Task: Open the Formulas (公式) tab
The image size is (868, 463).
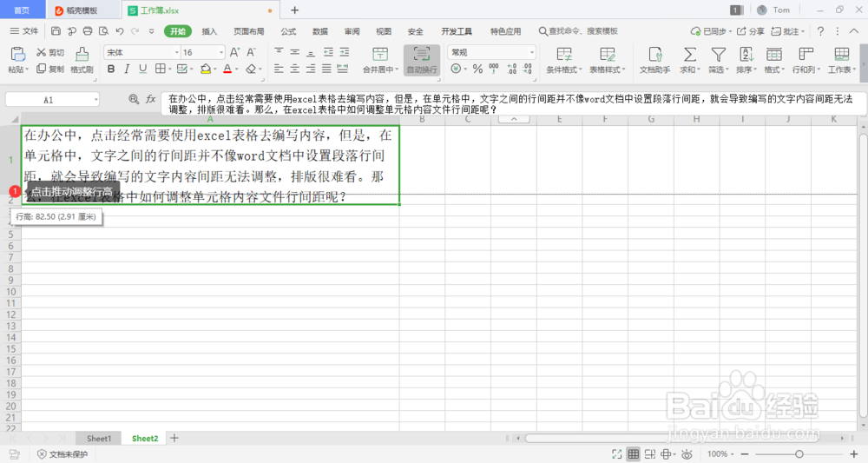Action: pos(288,31)
